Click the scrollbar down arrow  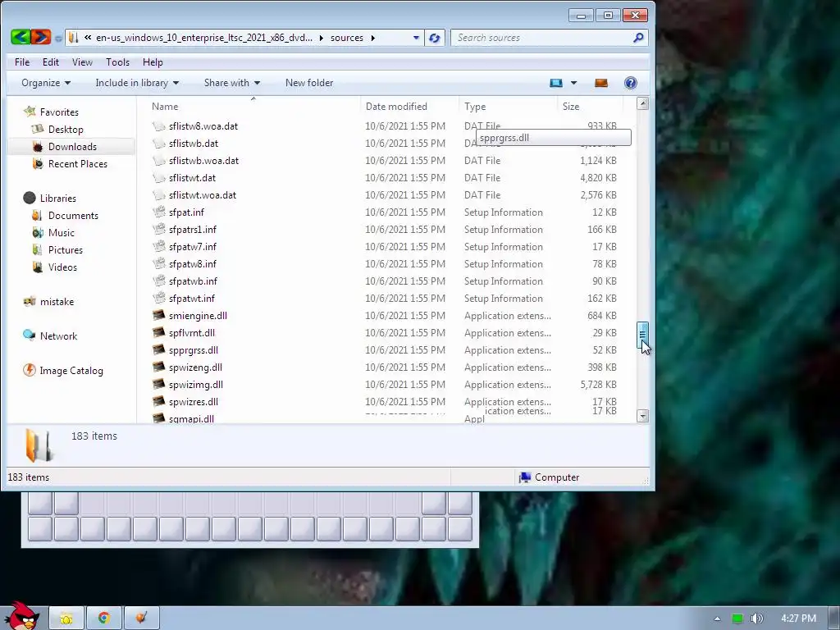[x=642, y=416]
